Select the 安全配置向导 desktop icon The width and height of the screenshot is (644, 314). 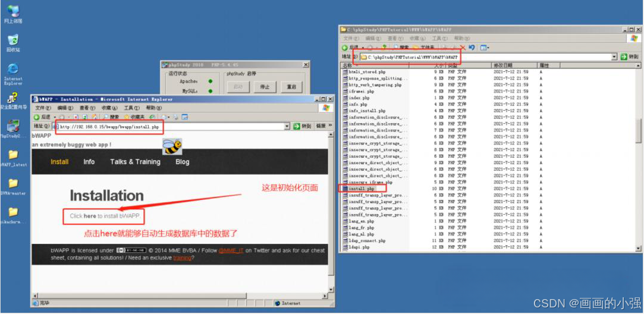(13, 101)
